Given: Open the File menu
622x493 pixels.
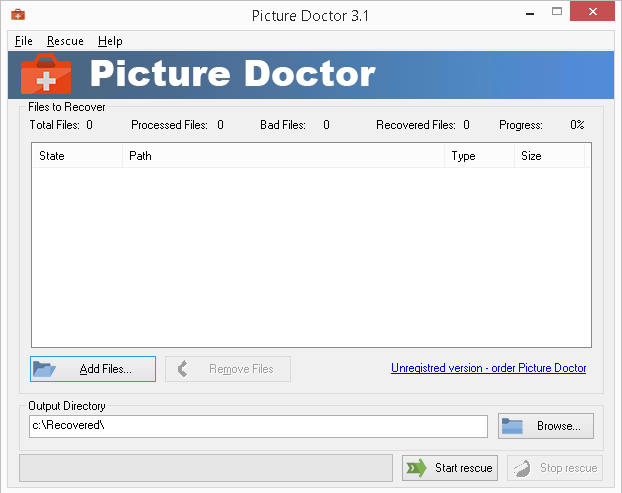Looking at the screenshot, I should tap(23, 41).
